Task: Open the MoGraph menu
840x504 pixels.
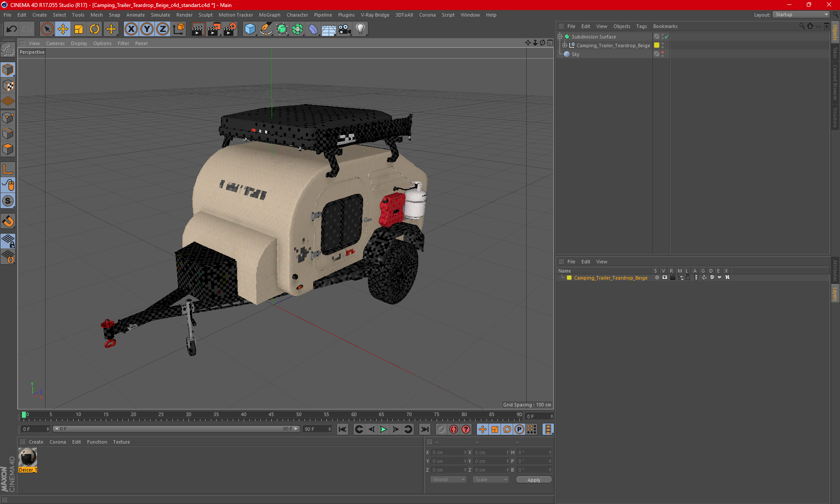Action: coord(269,15)
